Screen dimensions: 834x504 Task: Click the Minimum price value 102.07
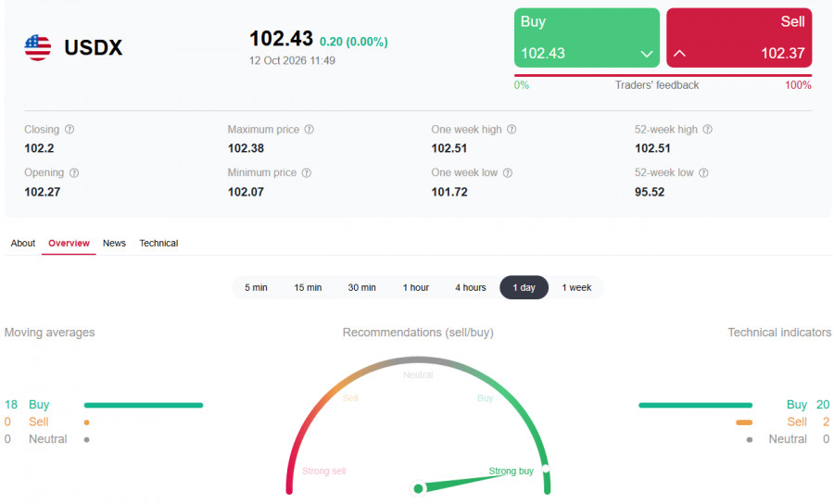[x=246, y=192]
